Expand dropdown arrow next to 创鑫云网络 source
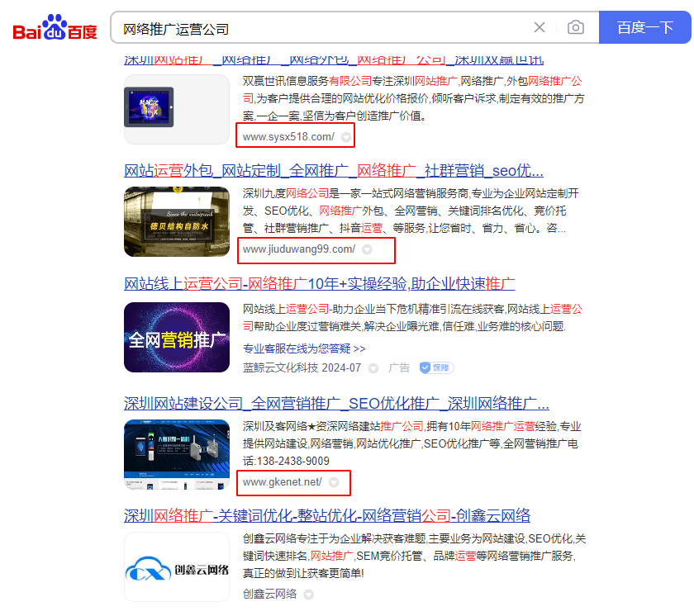Screen dimensions: 694x616 [x=308, y=595]
